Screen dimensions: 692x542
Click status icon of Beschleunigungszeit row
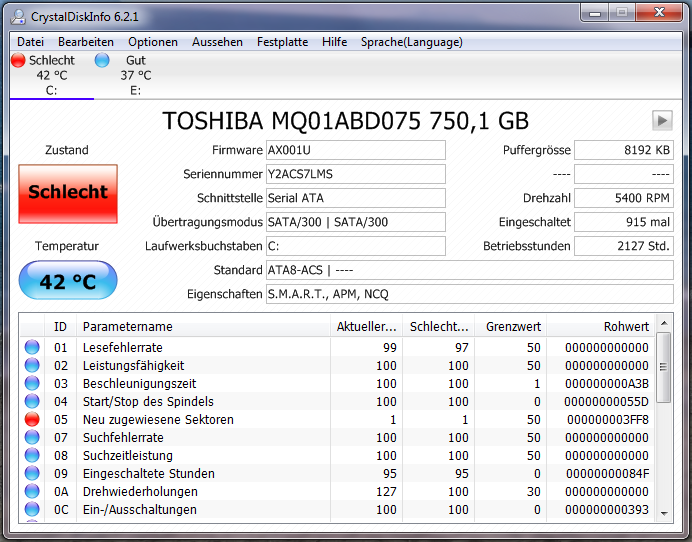32,384
